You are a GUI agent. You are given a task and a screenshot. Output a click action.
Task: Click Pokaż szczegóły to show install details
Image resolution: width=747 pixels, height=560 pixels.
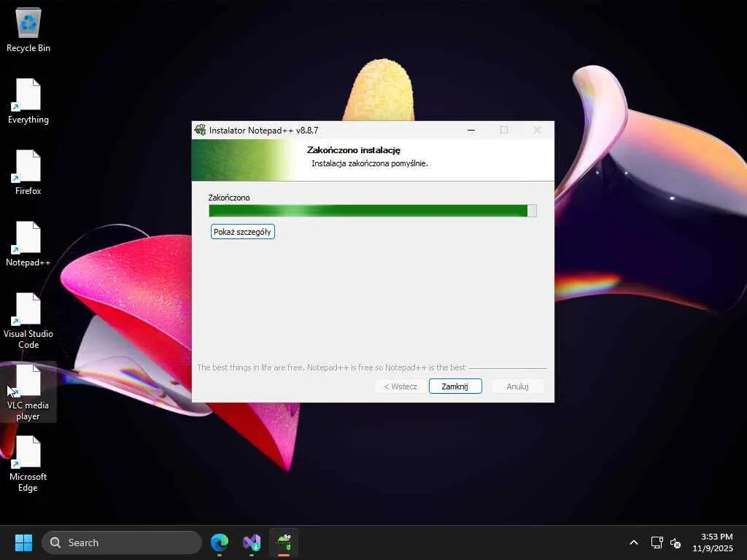[242, 232]
